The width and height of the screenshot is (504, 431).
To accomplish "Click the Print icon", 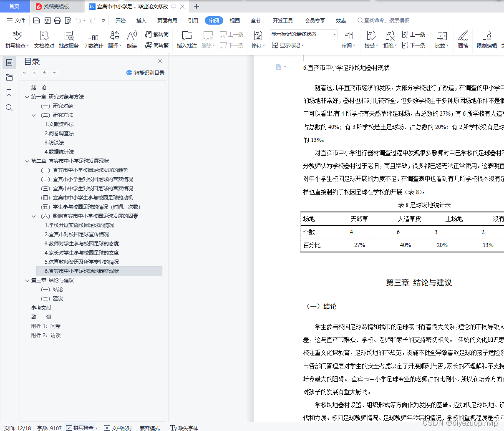I will click(57, 20).
